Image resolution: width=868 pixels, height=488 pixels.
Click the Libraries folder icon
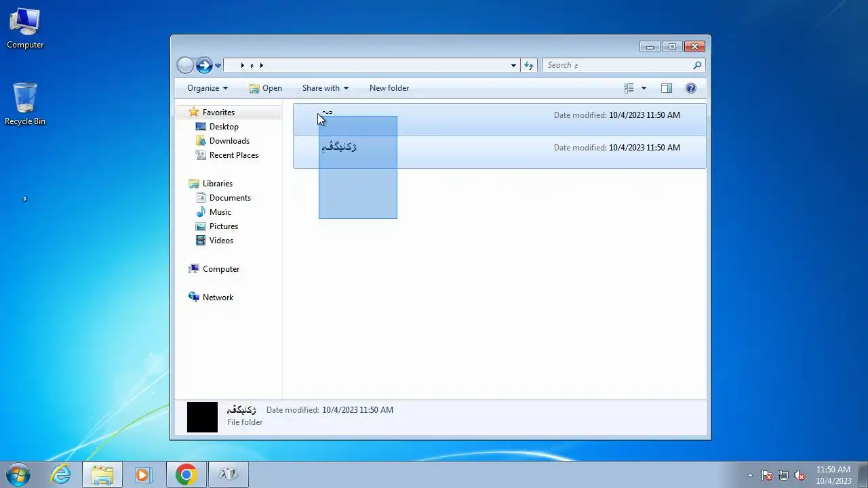click(x=194, y=184)
